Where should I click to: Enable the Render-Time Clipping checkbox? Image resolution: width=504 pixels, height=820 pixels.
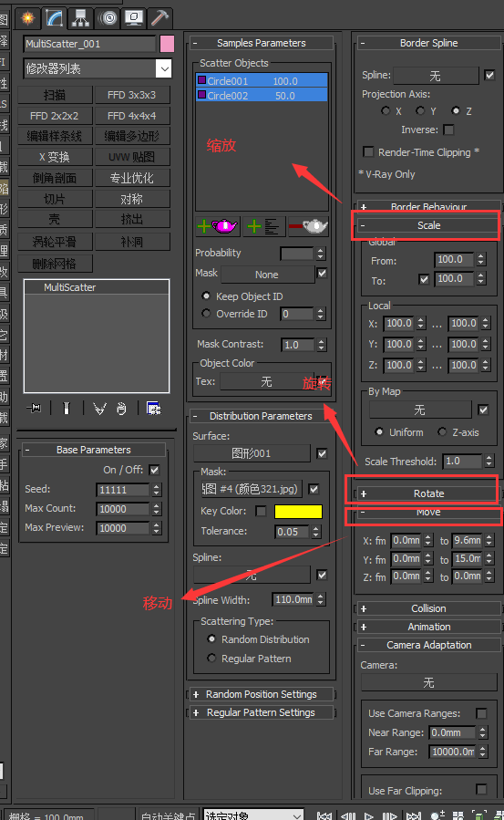click(x=368, y=152)
